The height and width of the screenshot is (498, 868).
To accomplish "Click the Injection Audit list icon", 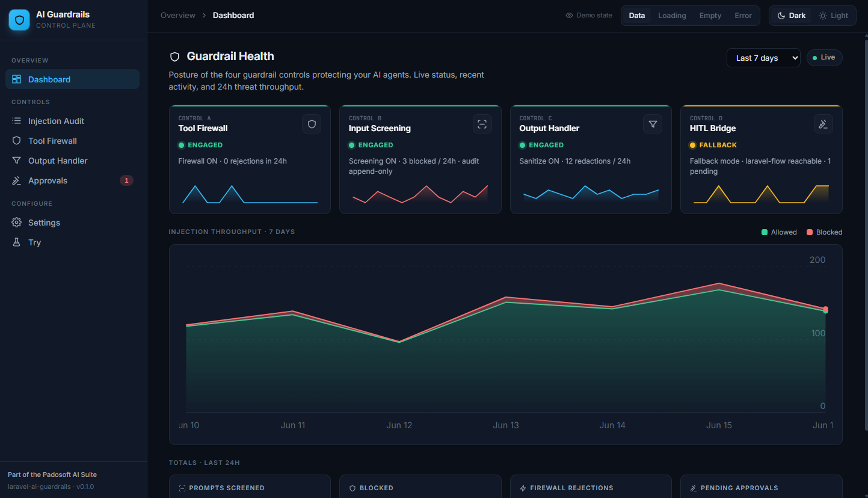I will click(x=17, y=121).
